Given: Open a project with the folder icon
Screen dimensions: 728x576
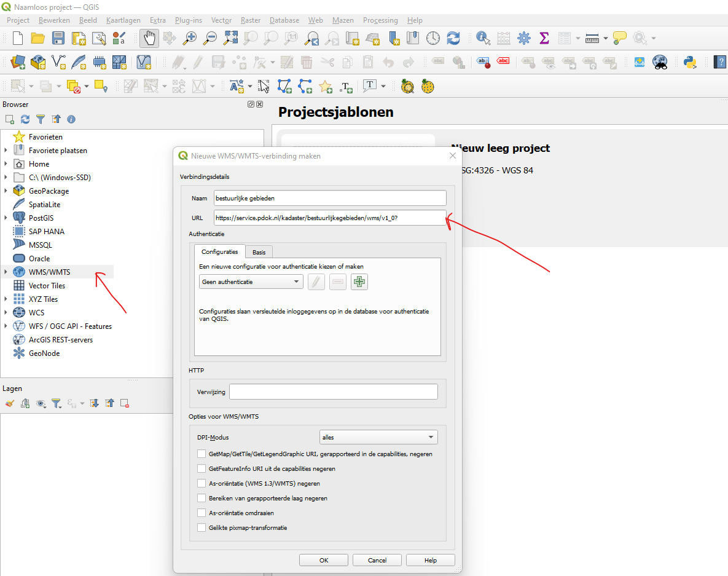Looking at the screenshot, I should [x=37, y=38].
